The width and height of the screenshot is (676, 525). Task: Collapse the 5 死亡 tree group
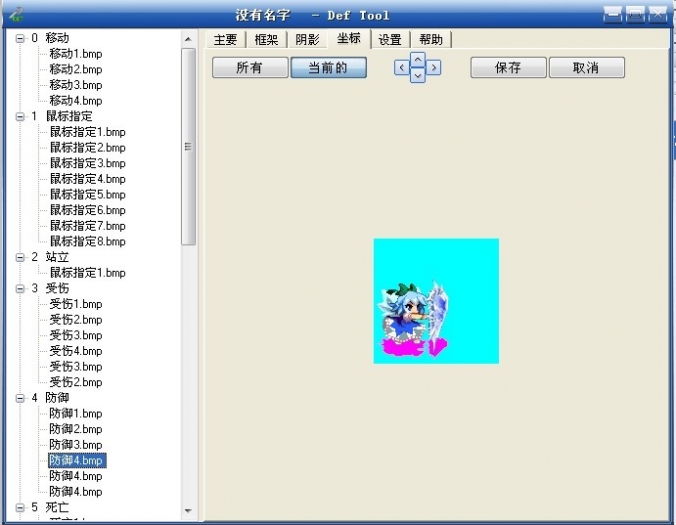(x=20, y=507)
